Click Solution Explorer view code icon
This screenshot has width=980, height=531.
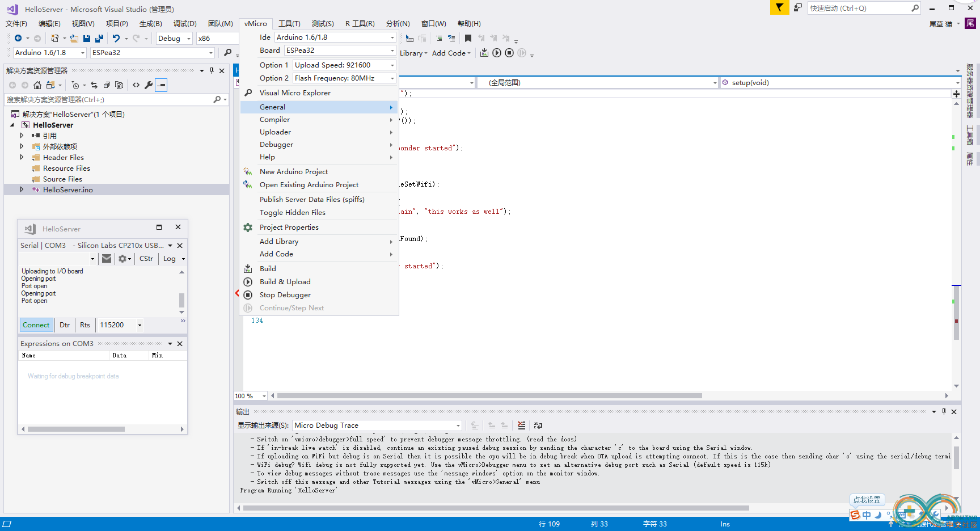(x=136, y=85)
